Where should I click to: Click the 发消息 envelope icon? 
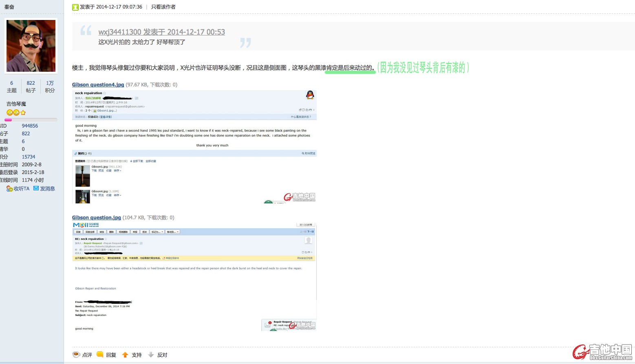tap(36, 188)
